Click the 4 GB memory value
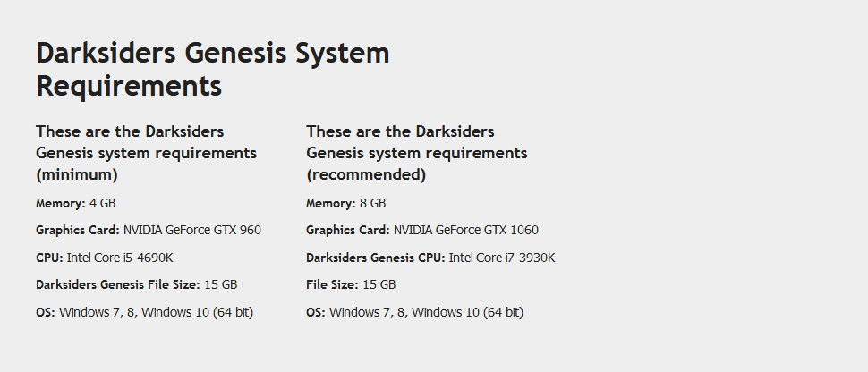The image size is (868, 372). 102,203
